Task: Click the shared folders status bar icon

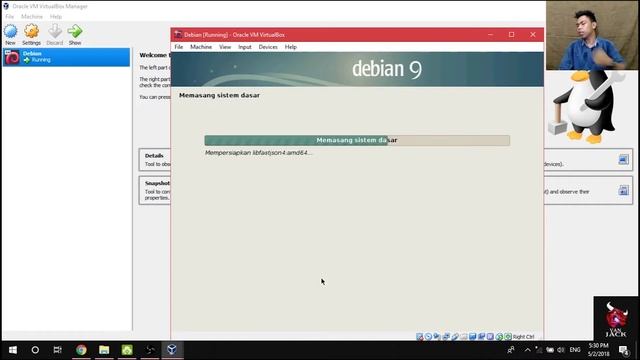Action: tap(464, 337)
